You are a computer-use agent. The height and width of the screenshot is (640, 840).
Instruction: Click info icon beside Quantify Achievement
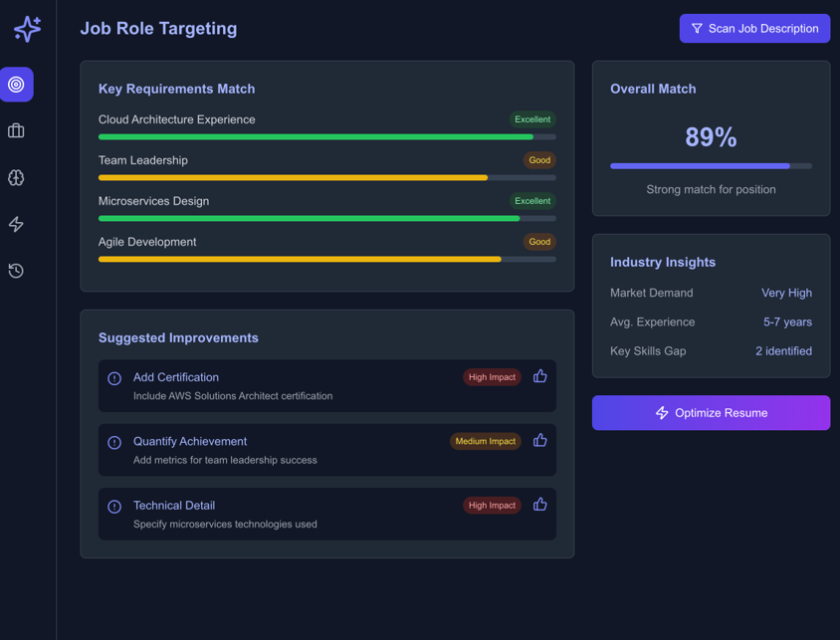tap(114, 442)
